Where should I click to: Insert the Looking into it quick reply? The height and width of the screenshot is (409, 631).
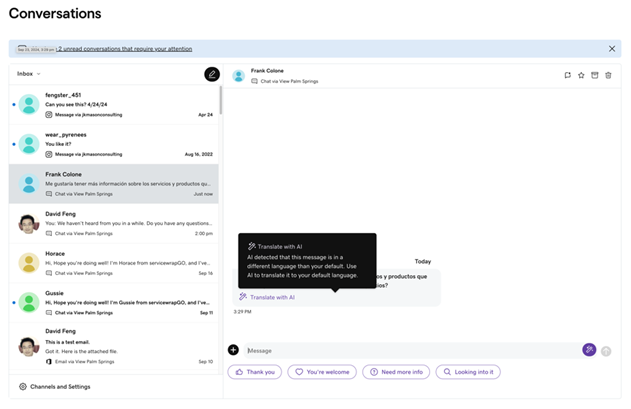468,372
